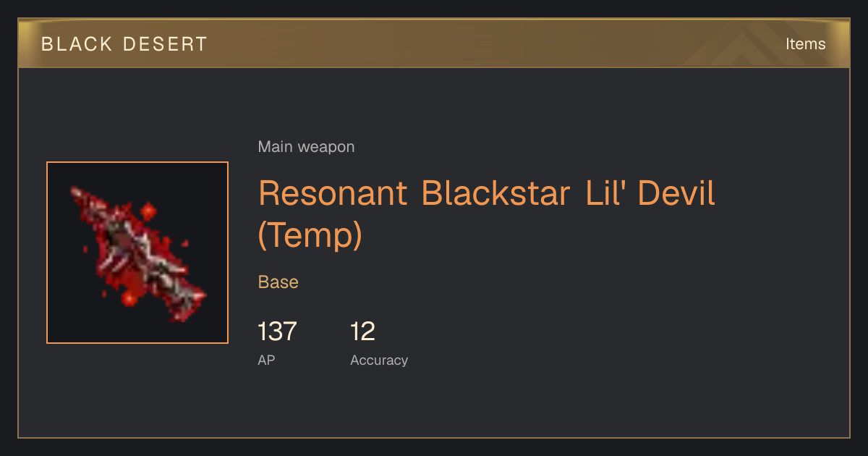Image resolution: width=868 pixels, height=456 pixels.
Task: Click the (Temp) text in item name
Action: (x=310, y=235)
